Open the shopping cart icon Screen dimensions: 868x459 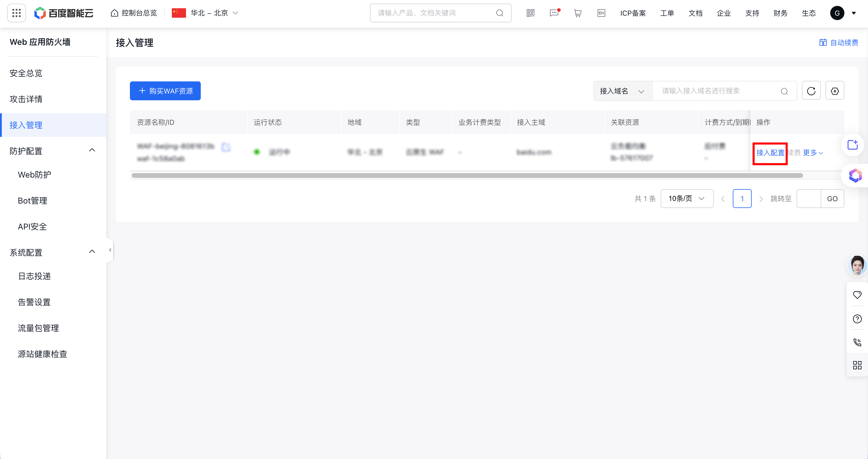(x=577, y=13)
